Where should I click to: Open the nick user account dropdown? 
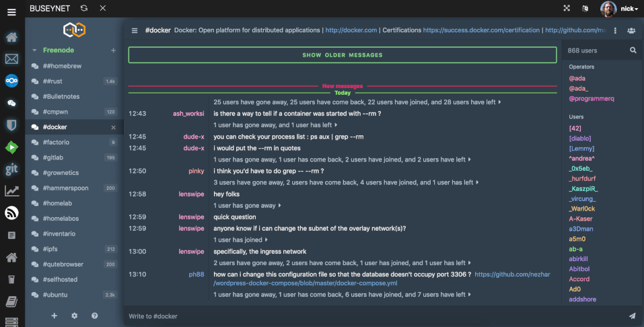(x=620, y=9)
